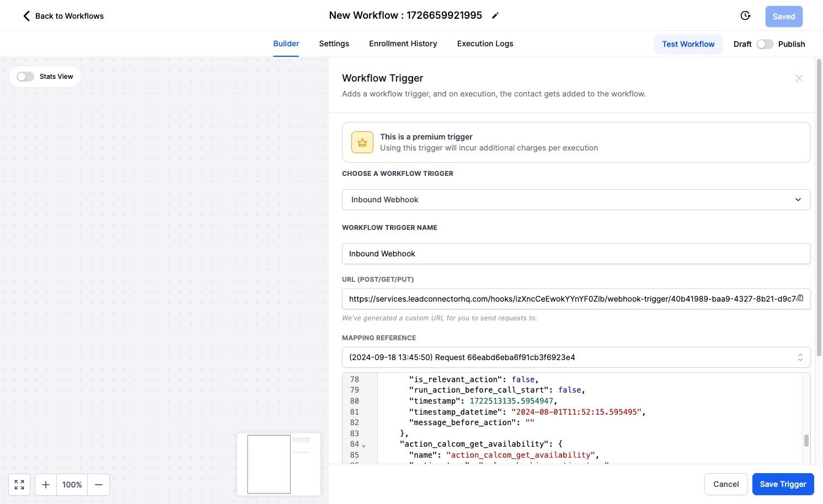Click the back arrow to Workflows
This screenshot has width=823, height=504.
26,16
